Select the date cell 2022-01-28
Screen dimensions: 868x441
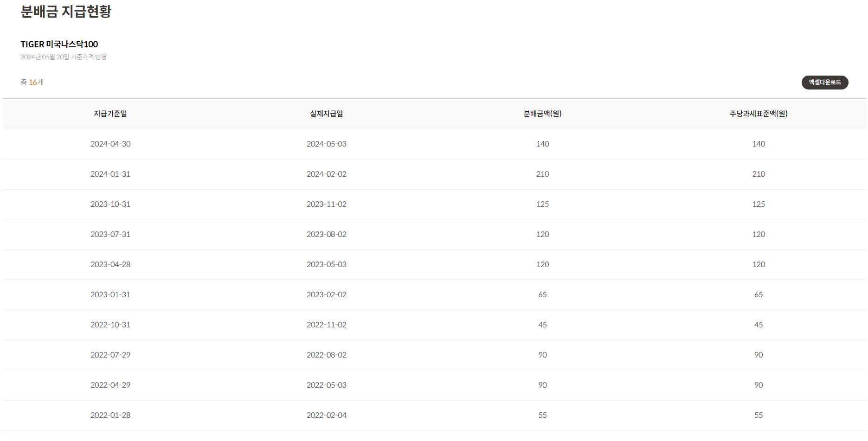coord(110,415)
